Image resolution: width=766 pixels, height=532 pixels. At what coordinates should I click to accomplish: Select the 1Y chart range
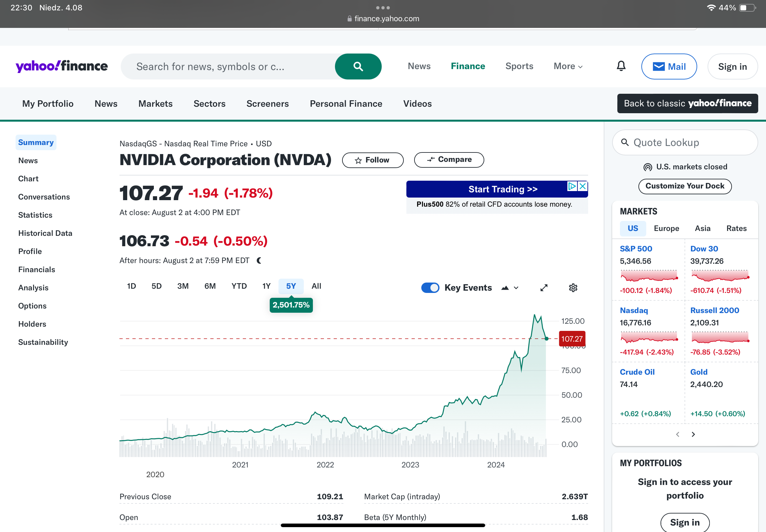pyautogui.click(x=266, y=286)
